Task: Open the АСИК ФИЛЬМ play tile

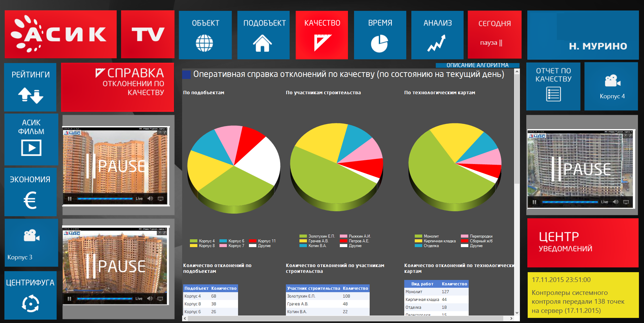Action: [x=31, y=139]
